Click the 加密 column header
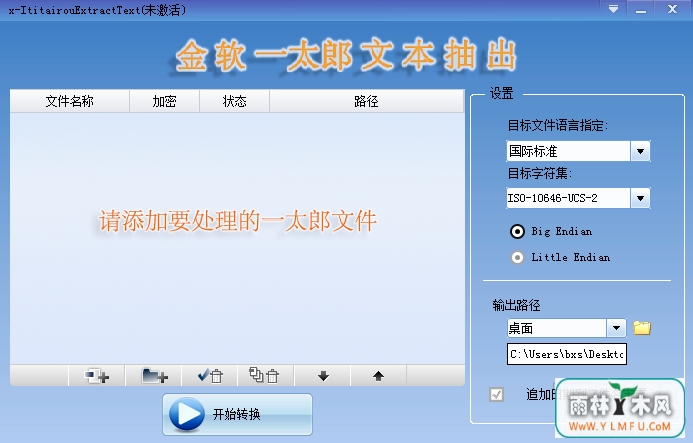Viewport: 693px width, 443px height. 164,101
